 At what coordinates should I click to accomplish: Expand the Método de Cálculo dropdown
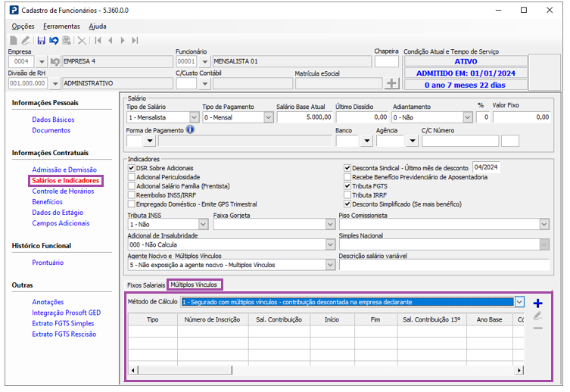[x=519, y=302]
